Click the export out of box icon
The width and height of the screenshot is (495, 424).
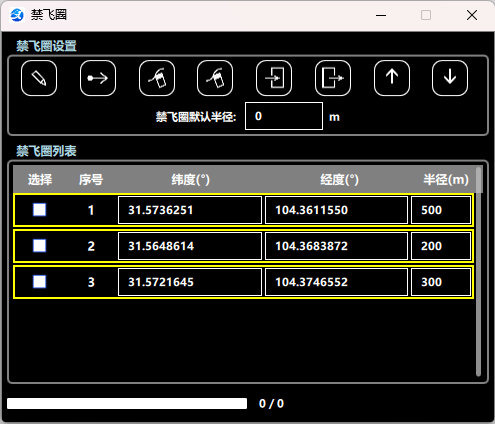[x=333, y=78]
